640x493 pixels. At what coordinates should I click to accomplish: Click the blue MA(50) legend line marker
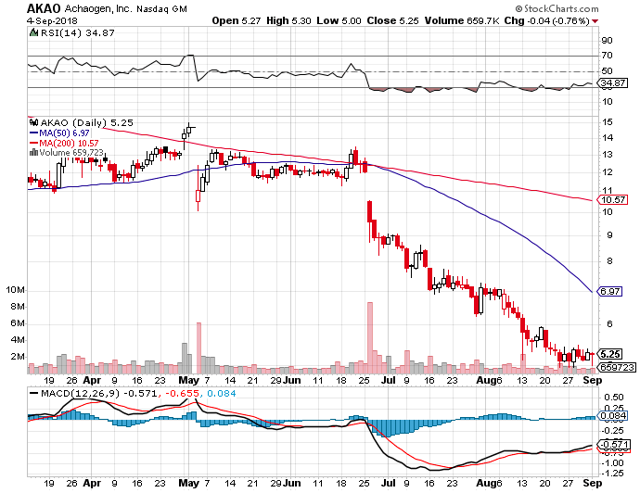click(x=34, y=133)
